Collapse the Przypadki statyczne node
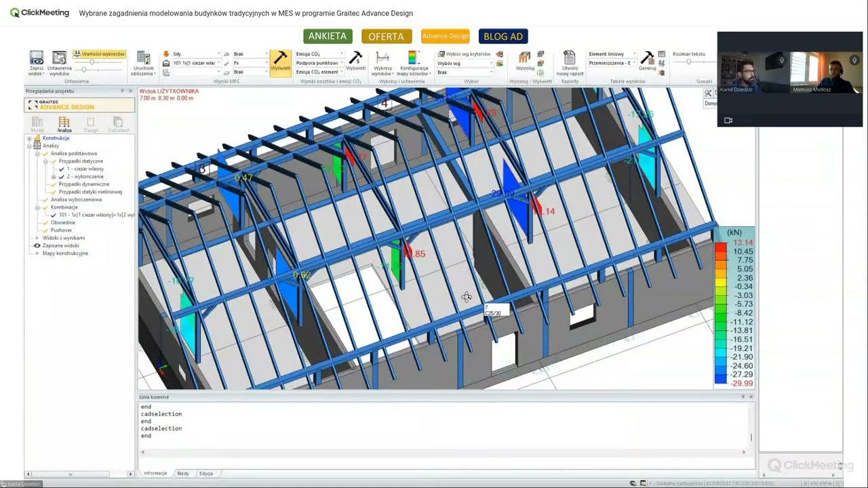The image size is (868, 488). coord(45,161)
